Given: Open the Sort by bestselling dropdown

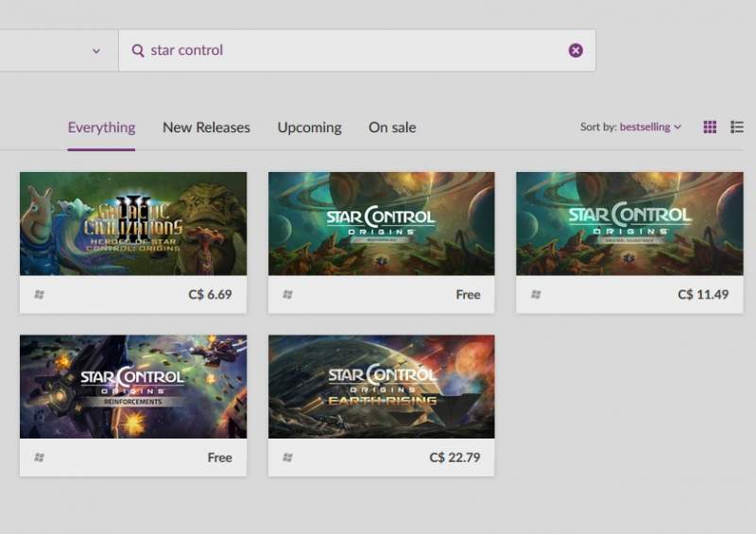Looking at the screenshot, I should click(630, 127).
